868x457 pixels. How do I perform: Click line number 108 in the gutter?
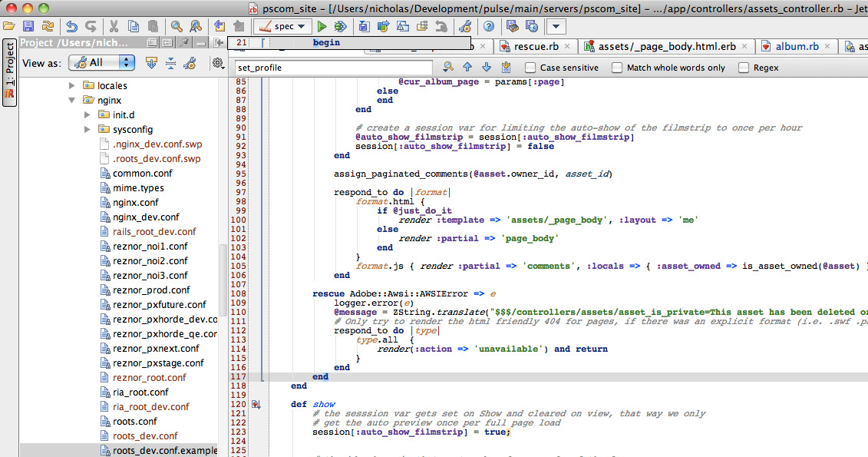point(239,293)
